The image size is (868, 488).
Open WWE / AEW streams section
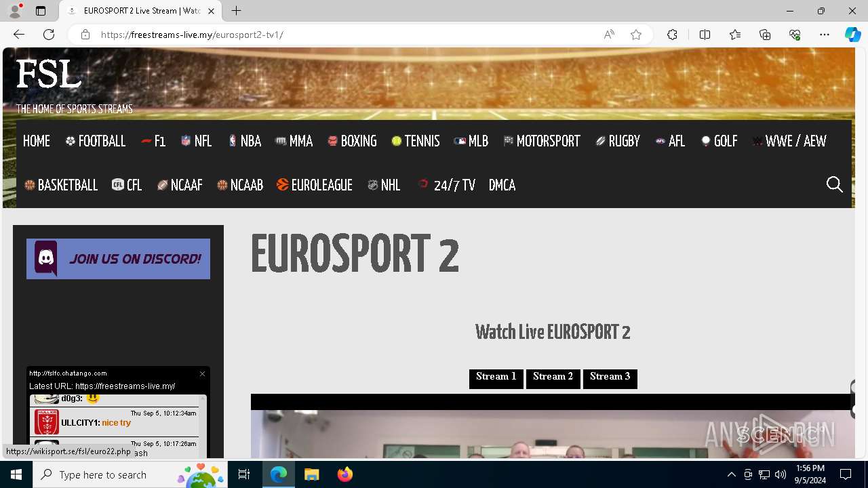coord(789,141)
